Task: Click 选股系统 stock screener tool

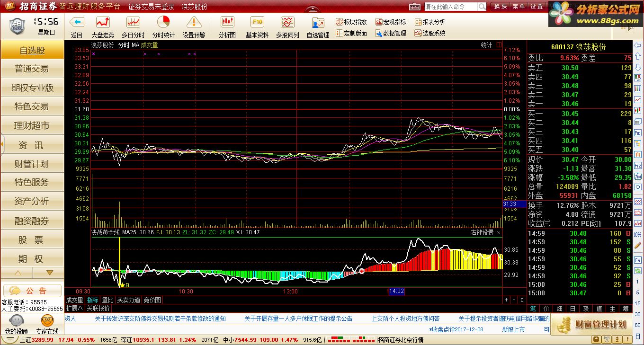Action: click(430, 33)
